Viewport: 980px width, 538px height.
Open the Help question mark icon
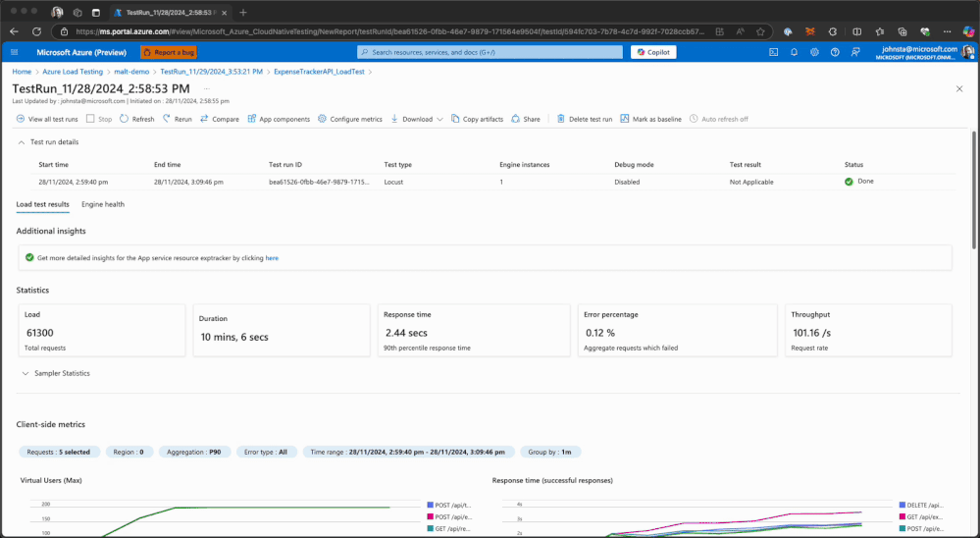835,53
